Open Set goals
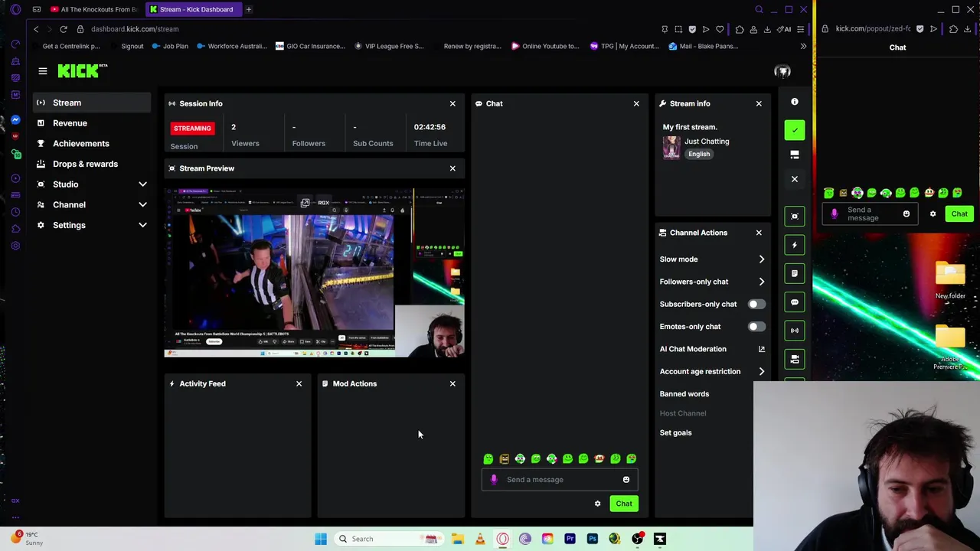Screen dimensions: 980x551 [x=675, y=433]
